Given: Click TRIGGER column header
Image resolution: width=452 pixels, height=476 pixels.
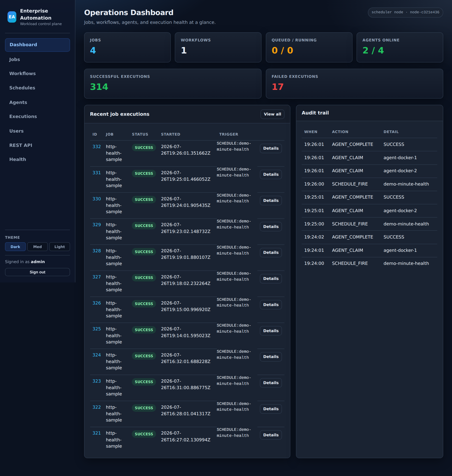Looking at the screenshot, I should coord(229,134).
